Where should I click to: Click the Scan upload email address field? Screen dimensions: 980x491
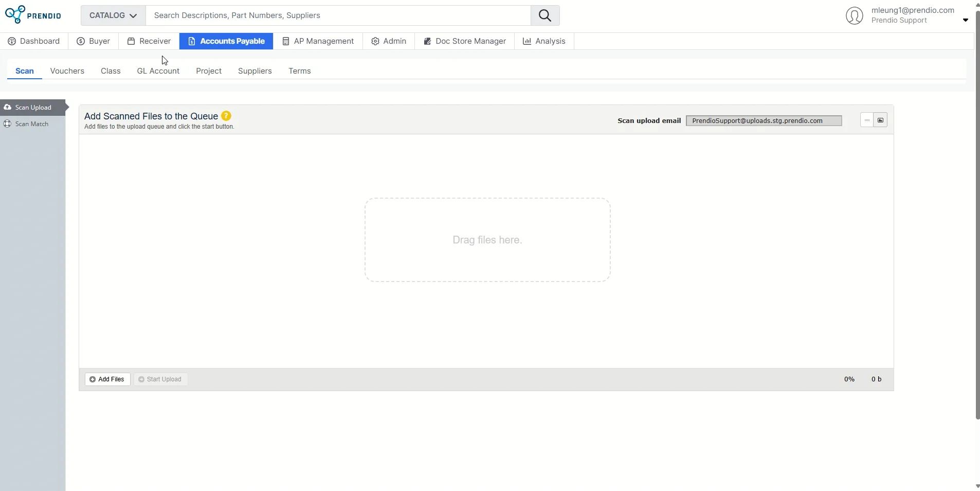pyautogui.click(x=764, y=120)
